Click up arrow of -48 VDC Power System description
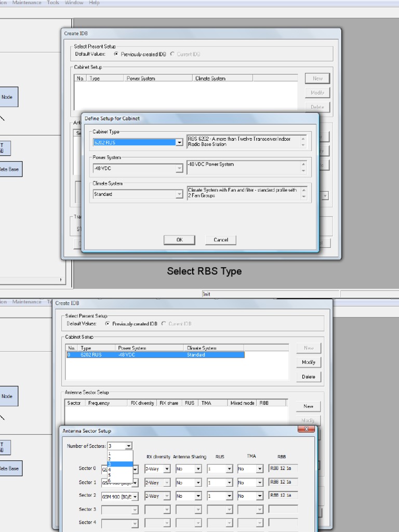399x532 pixels. coord(303,164)
